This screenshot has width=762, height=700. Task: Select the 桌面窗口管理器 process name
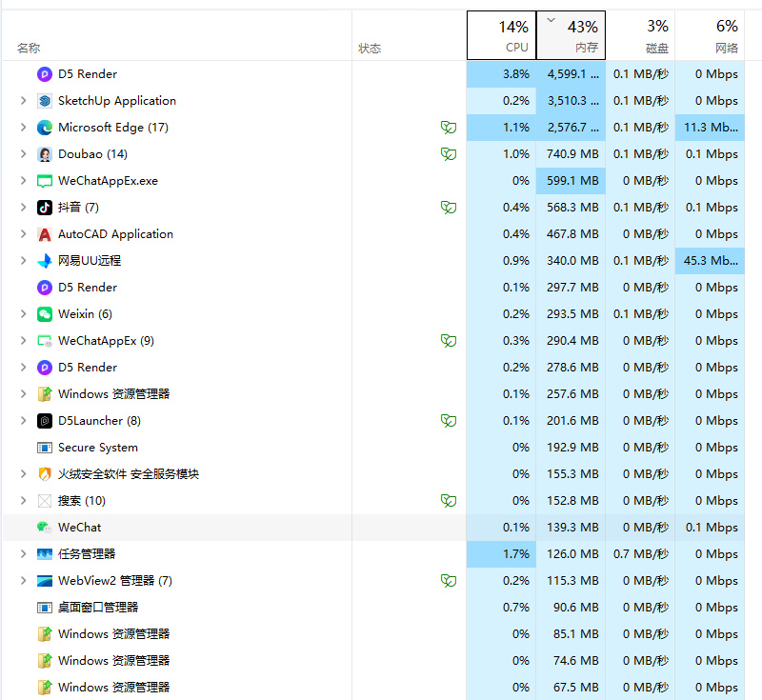[98, 608]
